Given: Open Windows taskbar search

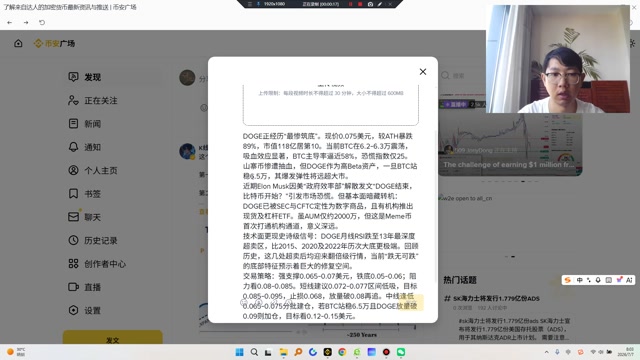Looking at the screenshot, I should [x=254, y=352].
